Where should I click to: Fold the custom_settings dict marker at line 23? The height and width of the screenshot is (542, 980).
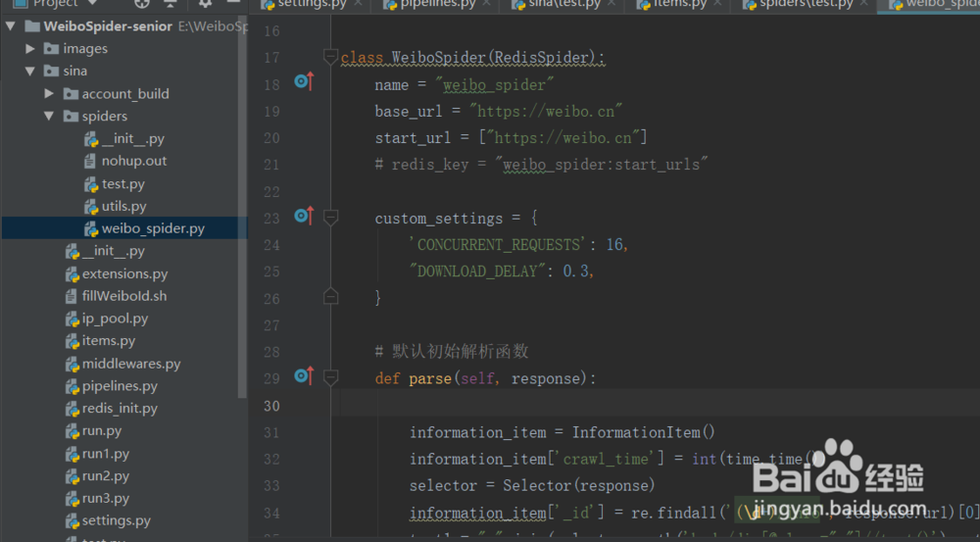coord(330,218)
